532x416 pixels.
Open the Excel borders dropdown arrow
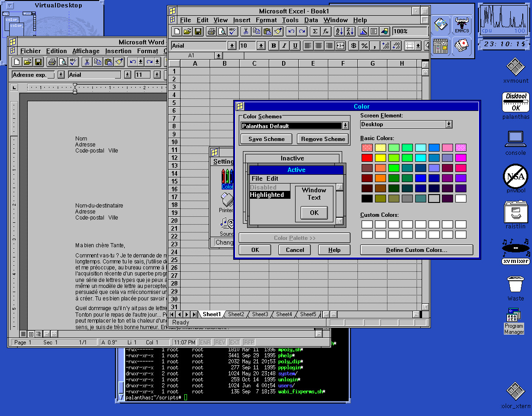coord(418,45)
